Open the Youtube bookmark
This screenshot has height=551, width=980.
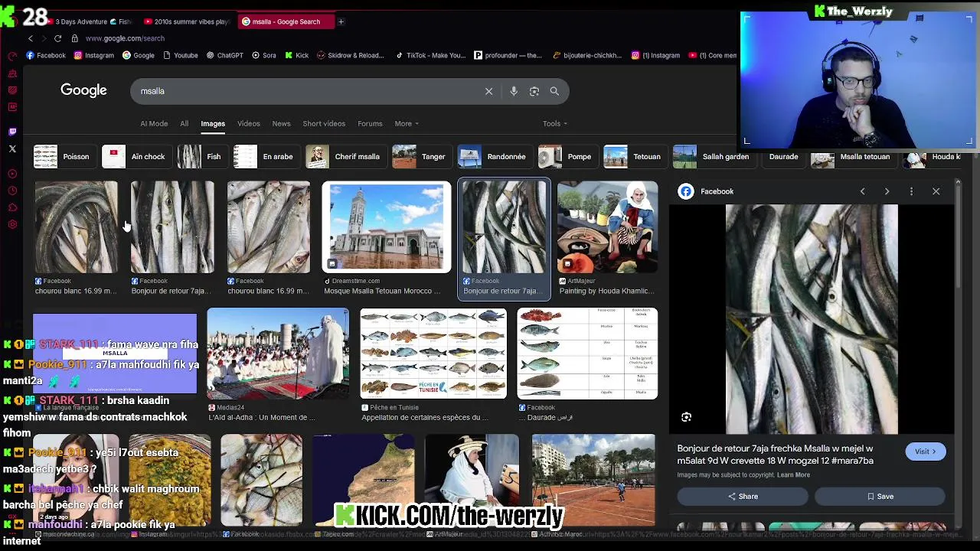(180, 55)
